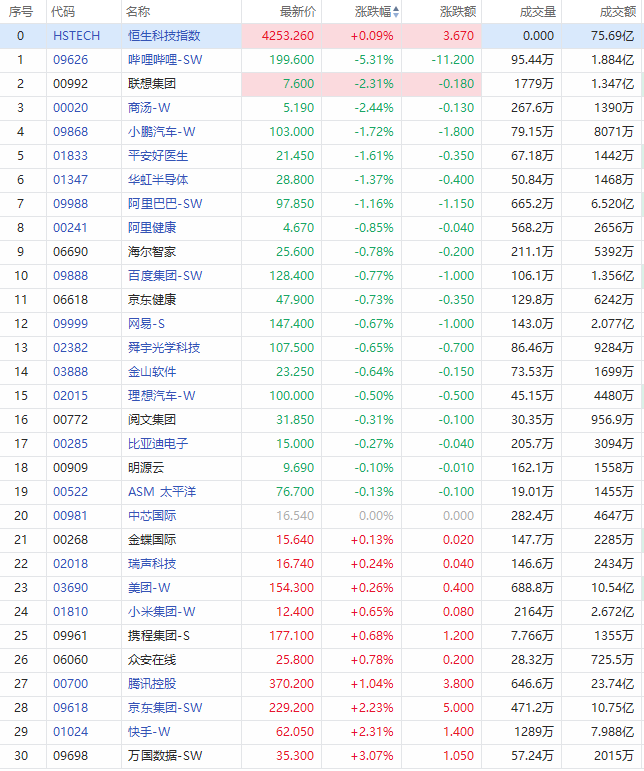Click volume value 1779万
This screenshot has height=771, width=644.
(x=533, y=84)
